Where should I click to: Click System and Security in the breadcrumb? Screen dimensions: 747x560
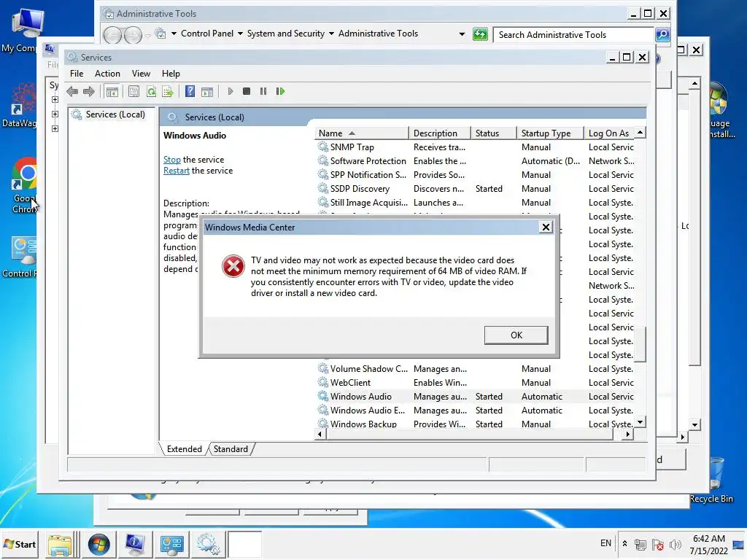click(285, 34)
